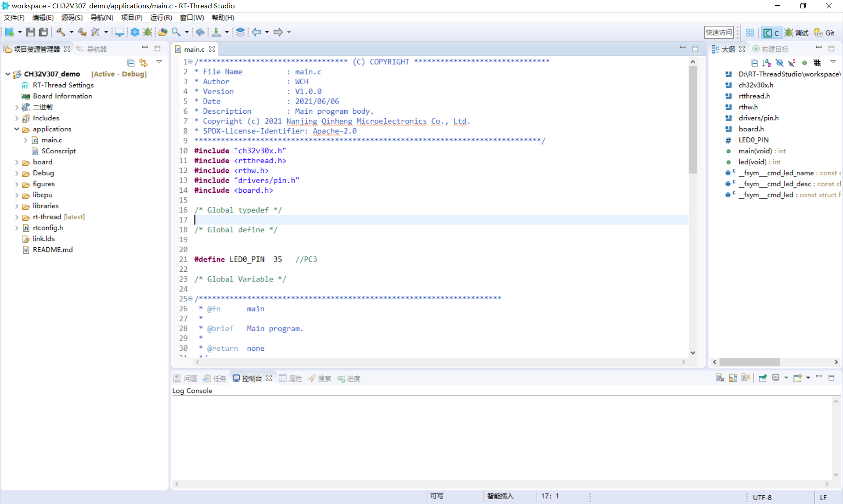
Task: Click the open console icon
Action: (797, 378)
